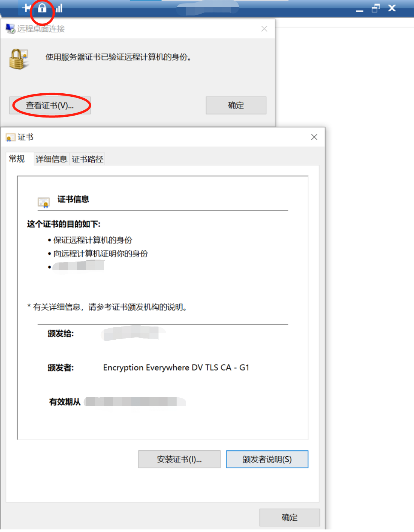Open 颁发者说明(S) button
Viewport: 414px width, 532px height.
267,459
